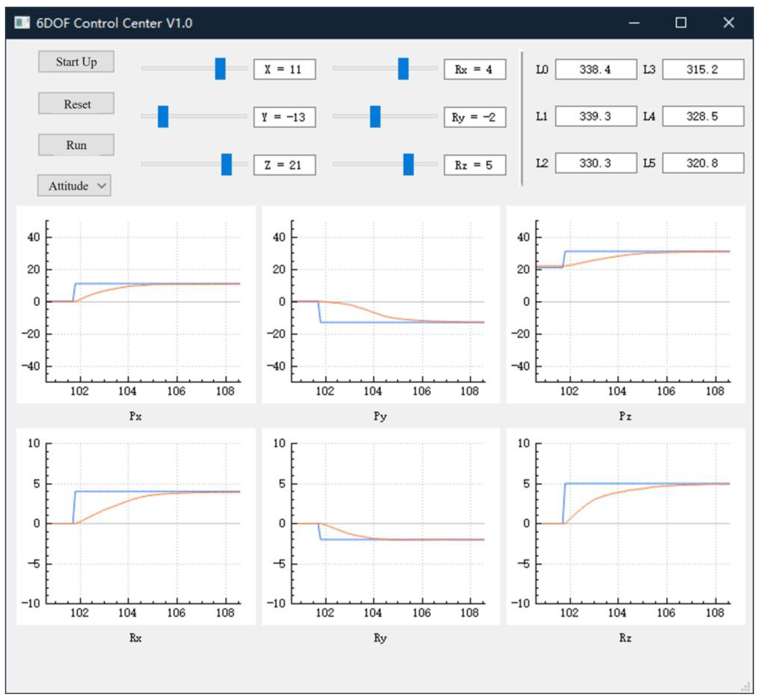
Task: Select the Ry = -2 value box
Action: pos(474,117)
